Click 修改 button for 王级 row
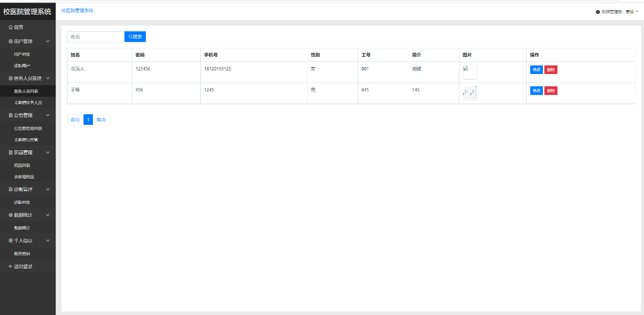The height and width of the screenshot is (315, 644). (536, 91)
